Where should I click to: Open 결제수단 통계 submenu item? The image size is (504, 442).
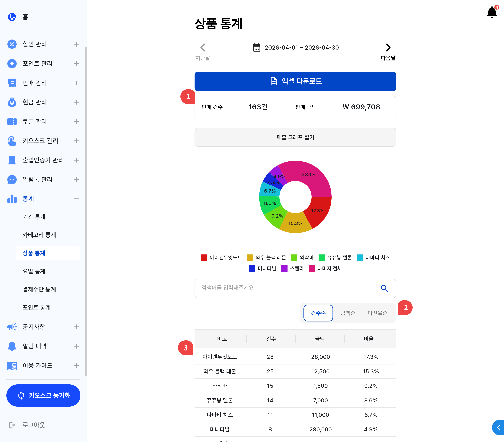pyautogui.click(x=39, y=289)
